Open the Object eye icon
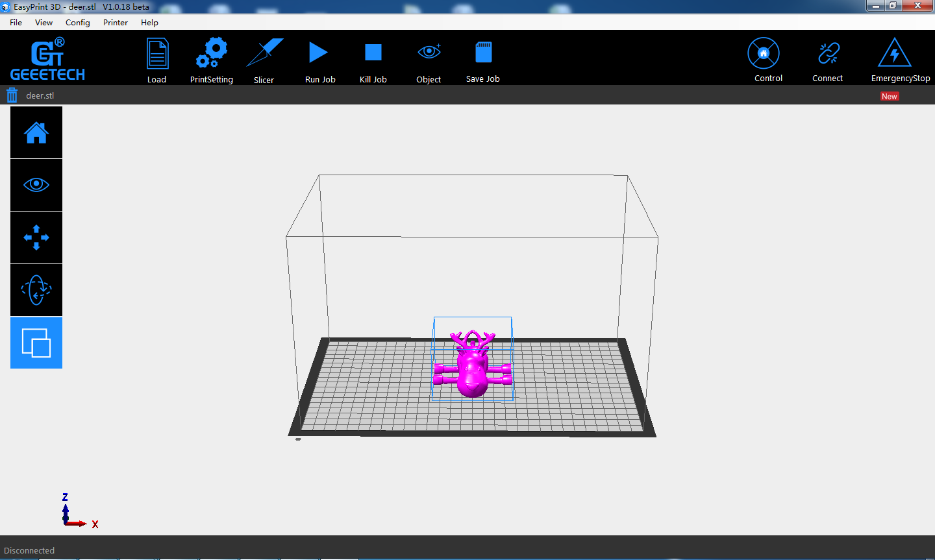Image resolution: width=935 pixels, height=560 pixels. coord(429,52)
